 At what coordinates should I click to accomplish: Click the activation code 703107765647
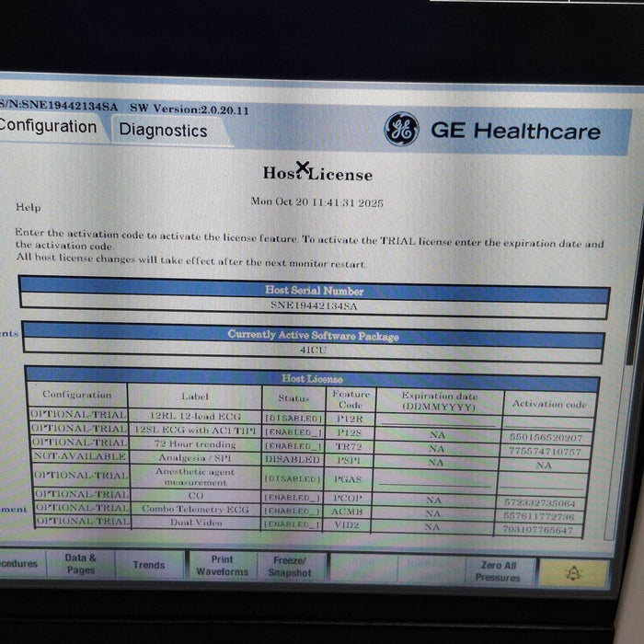click(537, 530)
